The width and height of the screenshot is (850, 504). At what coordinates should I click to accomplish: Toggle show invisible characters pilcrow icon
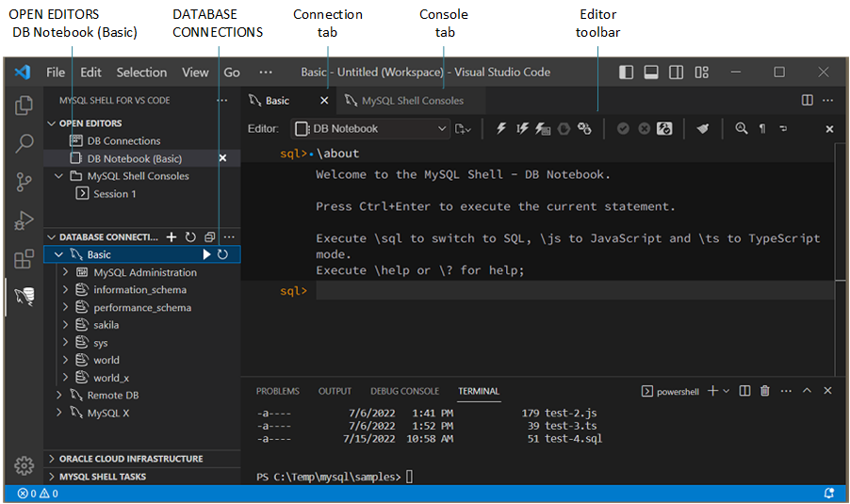(762, 129)
